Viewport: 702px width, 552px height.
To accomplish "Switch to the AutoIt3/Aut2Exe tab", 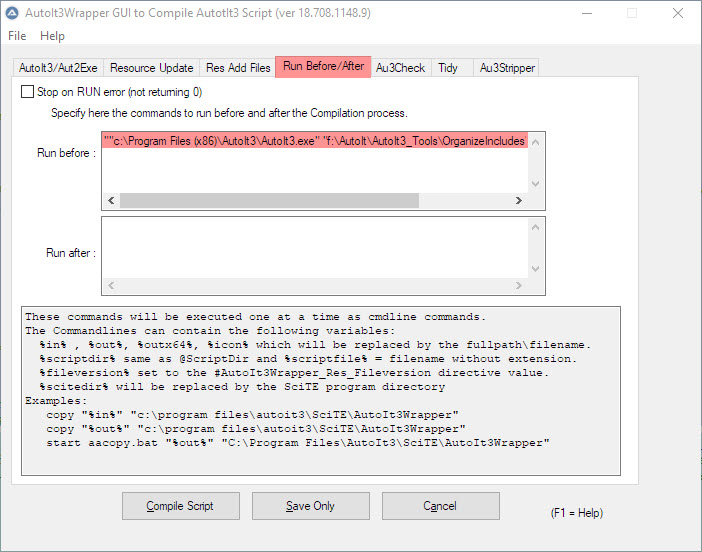I will 58,68.
